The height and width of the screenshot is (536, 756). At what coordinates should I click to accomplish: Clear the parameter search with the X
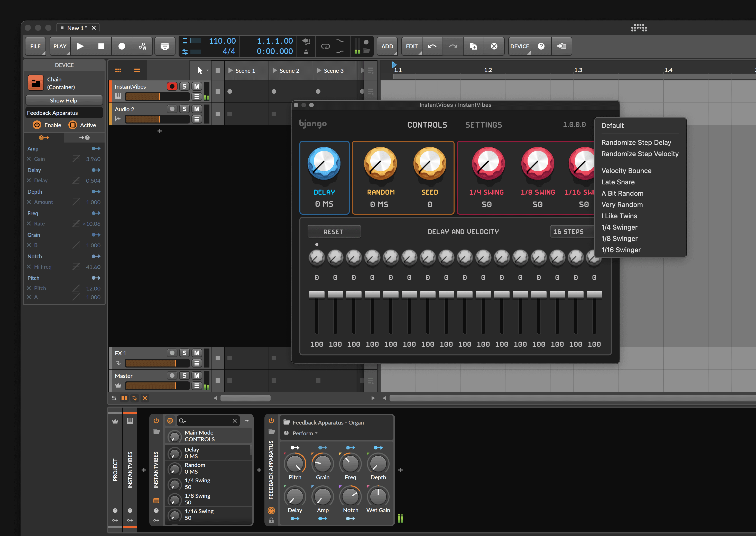[x=235, y=421]
